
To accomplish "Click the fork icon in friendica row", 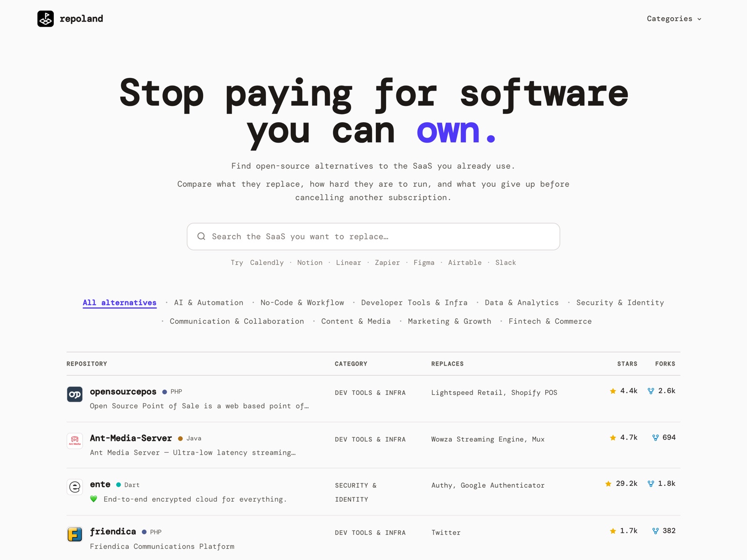I will [x=655, y=531].
